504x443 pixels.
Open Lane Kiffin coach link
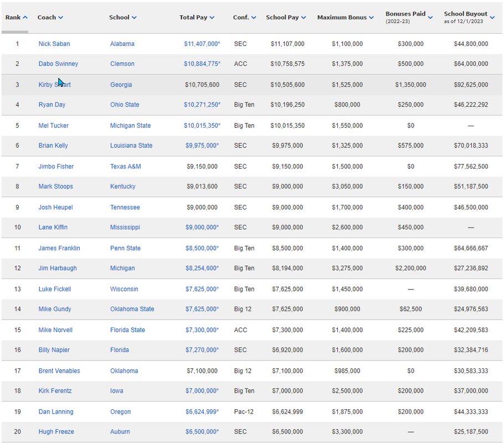pyautogui.click(x=53, y=227)
